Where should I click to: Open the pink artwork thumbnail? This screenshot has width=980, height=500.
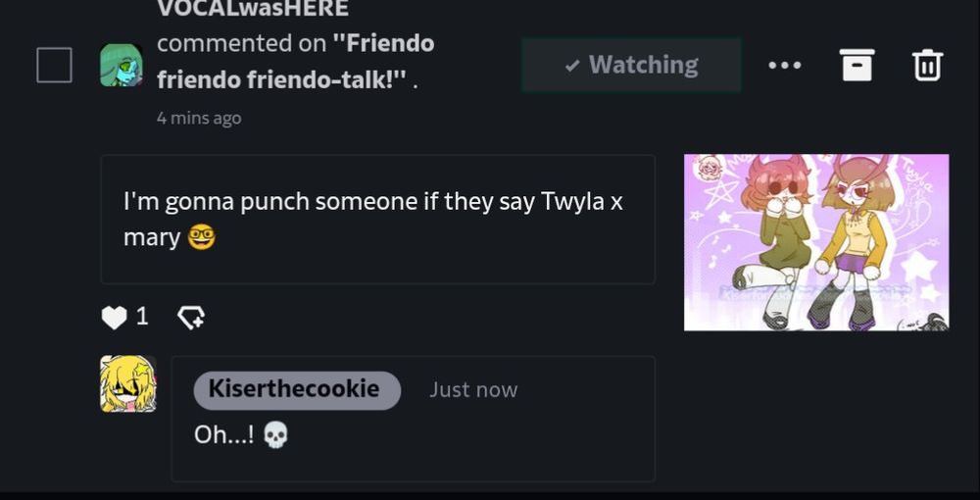(816, 242)
